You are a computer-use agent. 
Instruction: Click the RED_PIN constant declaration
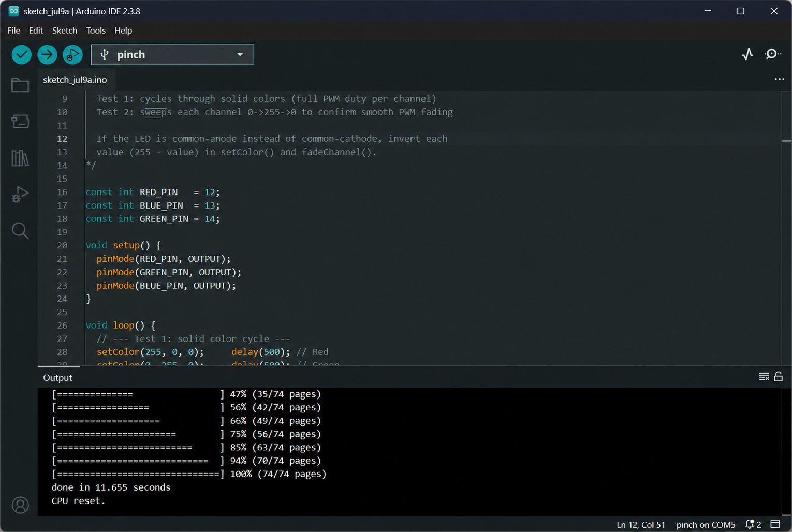pos(153,192)
